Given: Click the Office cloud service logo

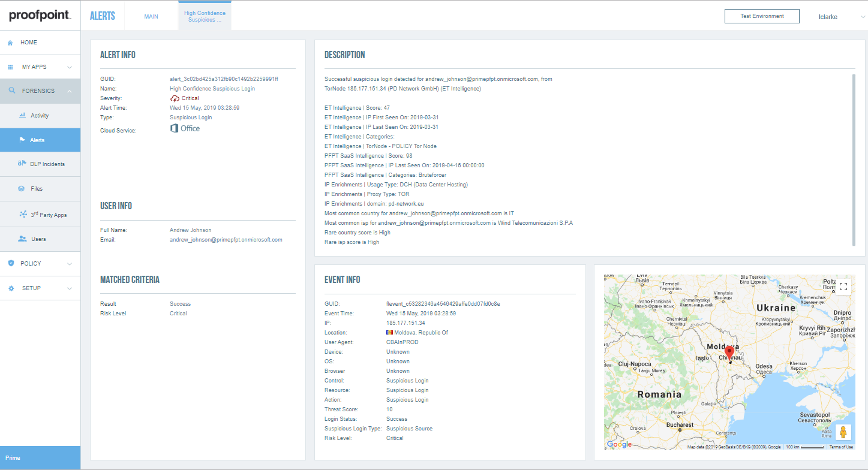Looking at the screenshot, I should [185, 128].
